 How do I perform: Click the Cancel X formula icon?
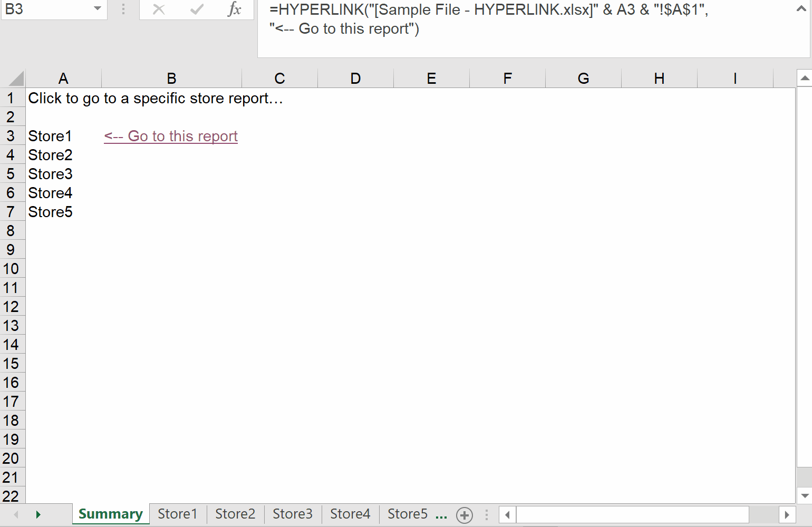click(159, 9)
